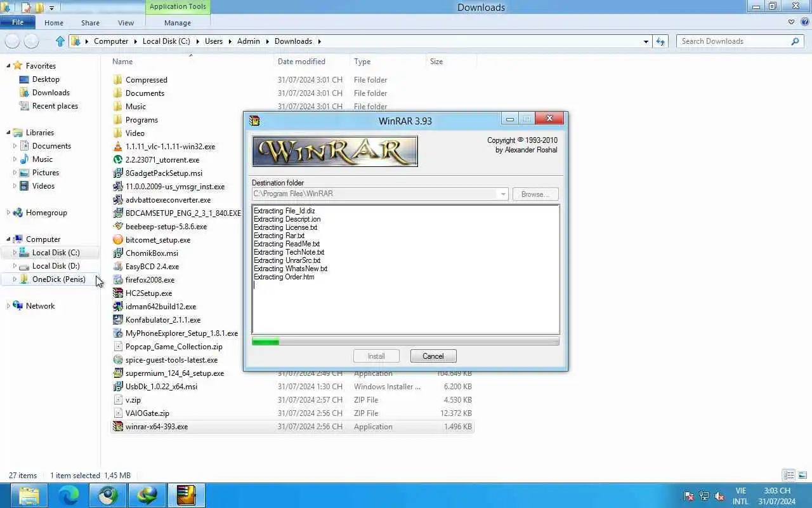This screenshot has width=812, height=508.
Task: Collapse the Computer tree group
Action: [x=8, y=239]
